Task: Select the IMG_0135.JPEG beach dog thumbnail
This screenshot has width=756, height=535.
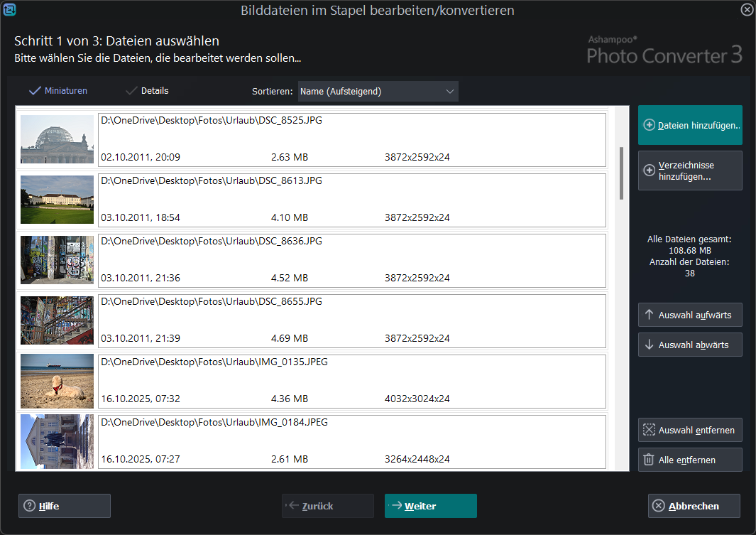Action: (x=57, y=381)
